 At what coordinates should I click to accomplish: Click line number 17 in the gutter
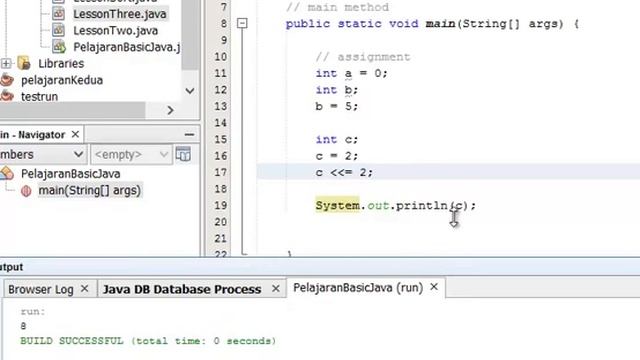(x=220, y=172)
